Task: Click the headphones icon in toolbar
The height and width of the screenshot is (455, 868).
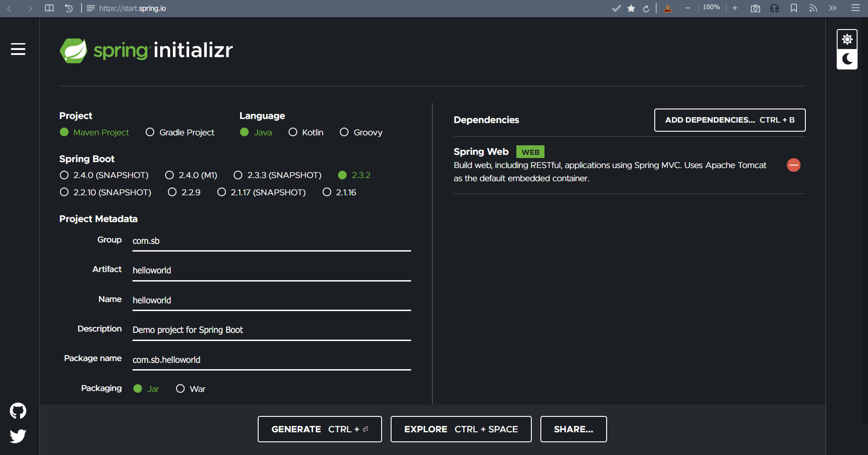Action: (775, 8)
